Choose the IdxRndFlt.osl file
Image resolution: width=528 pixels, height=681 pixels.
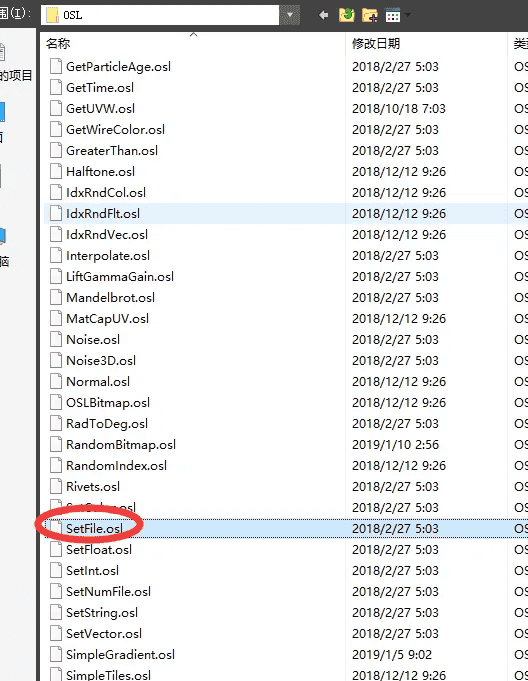click(x=103, y=214)
